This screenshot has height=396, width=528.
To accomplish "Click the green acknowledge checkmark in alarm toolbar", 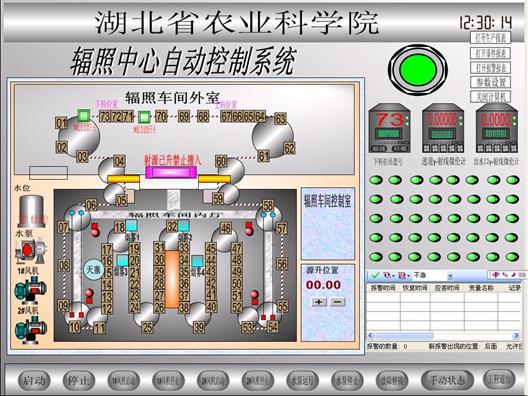I will (x=375, y=275).
